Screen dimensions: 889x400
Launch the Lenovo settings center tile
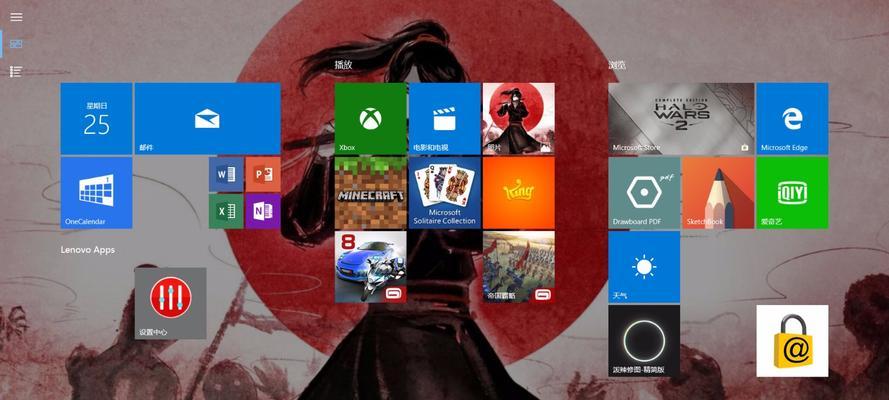click(x=171, y=304)
